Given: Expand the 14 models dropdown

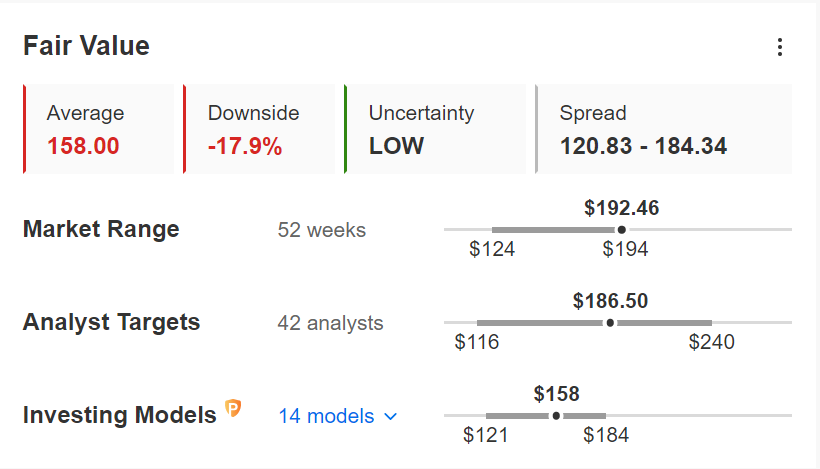Looking at the screenshot, I should click(338, 416).
